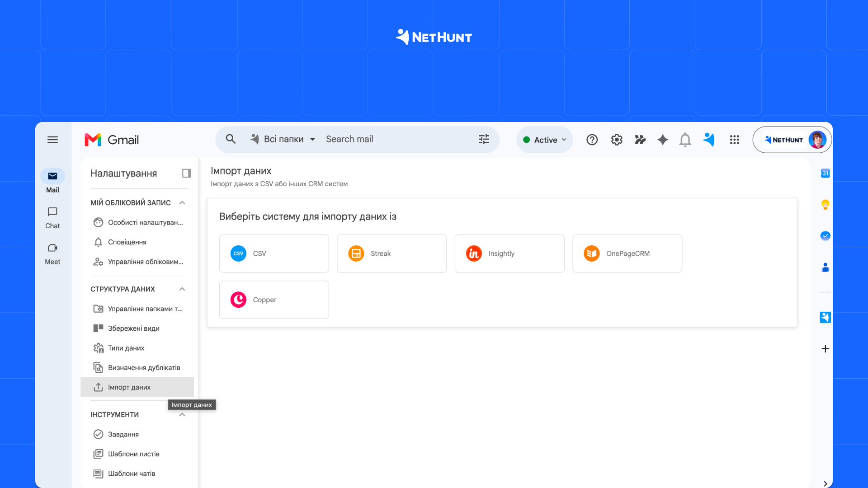Open Особисті налаштування settings item
Viewport: 868px width, 488px height.
(137, 222)
